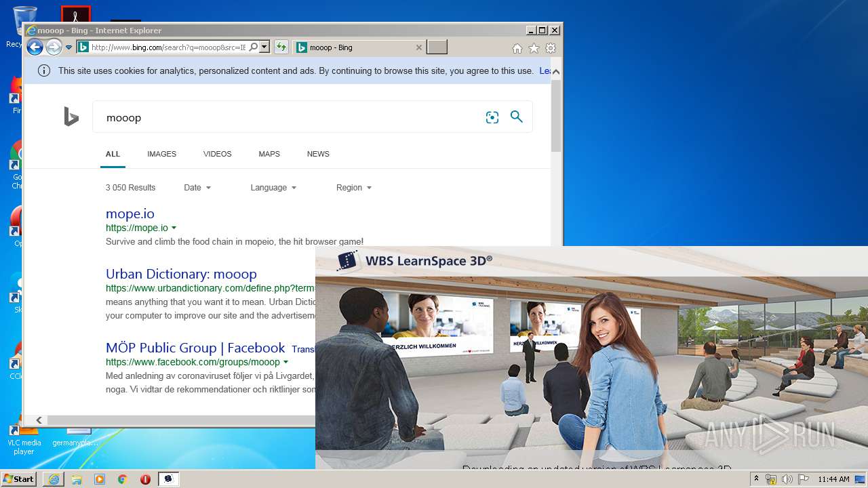
Task: Switch to the VIDEOS tab
Action: click(x=217, y=154)
